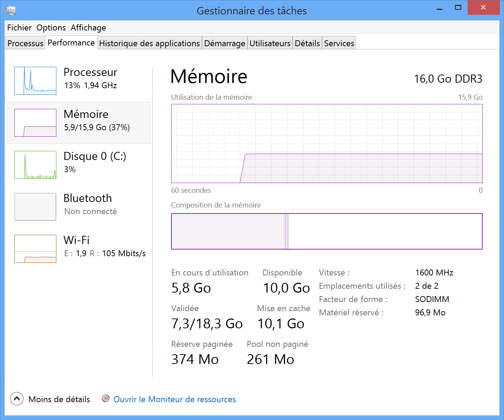
Task: Open Ouvrir le Moniteur de ressources link
Action: (175, 399)
